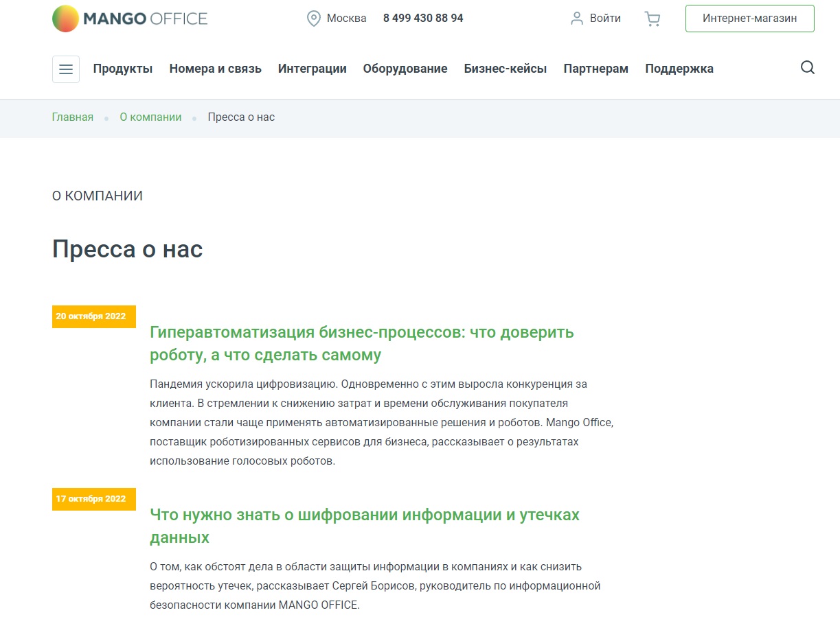The height and width of the screenshot is (617, 840).
Task: Go to О компании breadcrumb
Action: click(151, 117)
